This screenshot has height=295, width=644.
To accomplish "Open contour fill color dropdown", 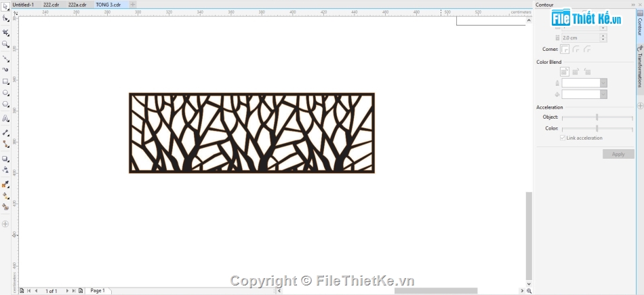I will 603,94.
